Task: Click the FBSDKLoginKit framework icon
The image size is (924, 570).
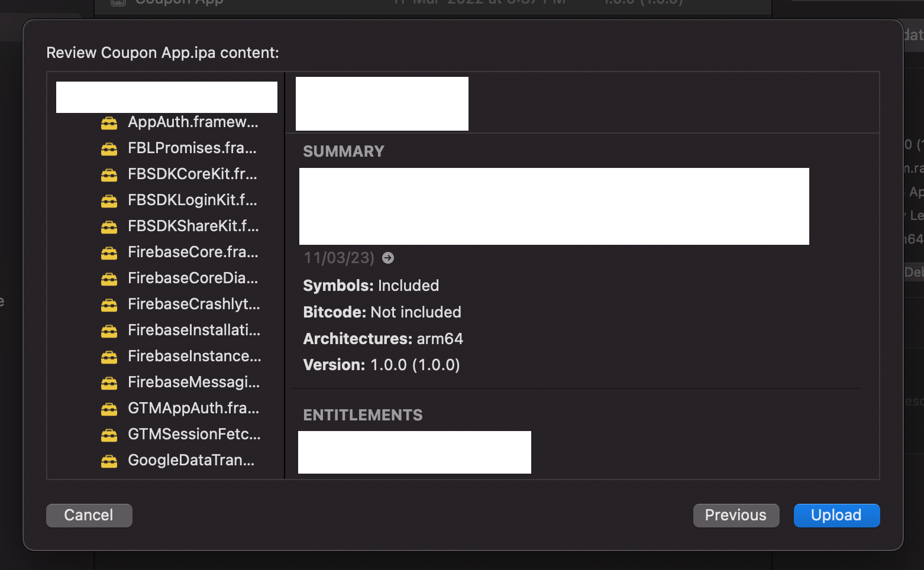Action: coord(109,201)
